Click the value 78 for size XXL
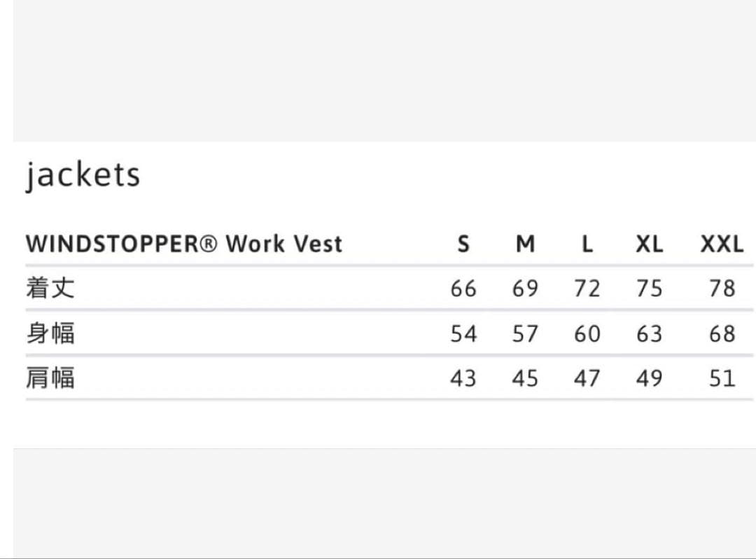The width and height of the screenshot is (756, 559). click(722, 288)
